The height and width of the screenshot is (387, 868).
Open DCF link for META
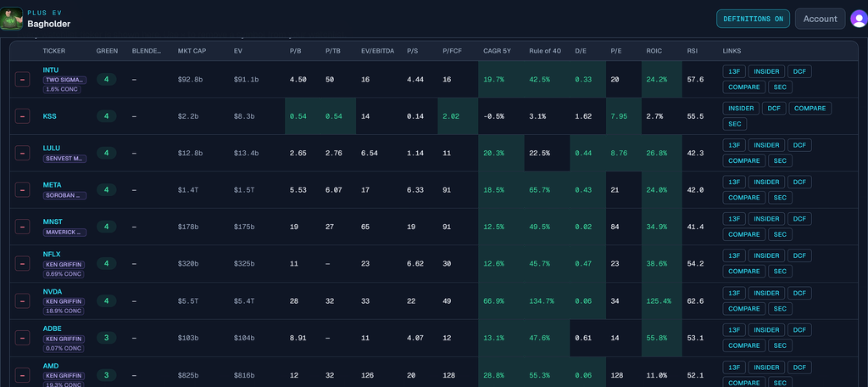coord(799,182)
